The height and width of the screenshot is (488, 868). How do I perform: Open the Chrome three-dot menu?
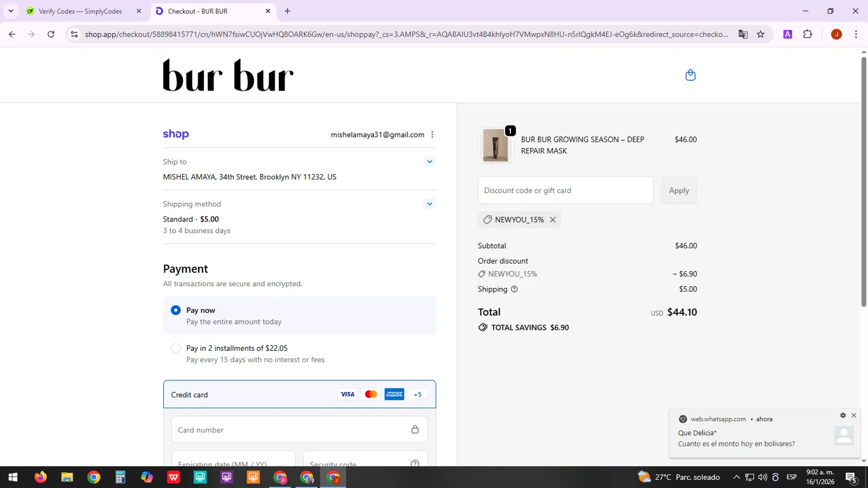point(856,34)
